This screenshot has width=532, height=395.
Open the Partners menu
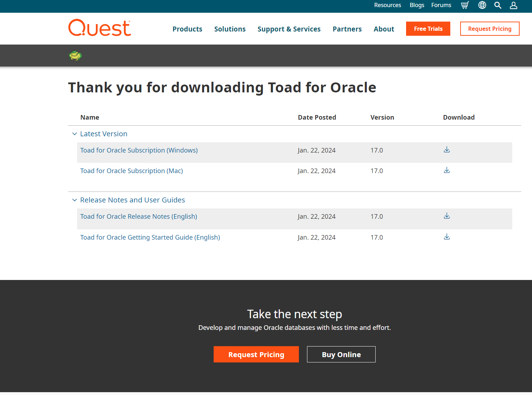(347, 29)
